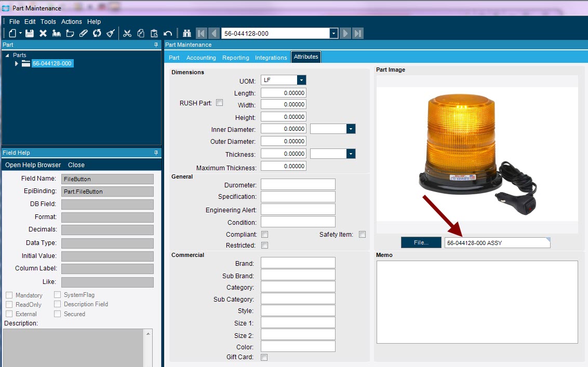Click the Cut scissors icon
Viewport: 588px width, 367px height.
(x=127, y=33)
